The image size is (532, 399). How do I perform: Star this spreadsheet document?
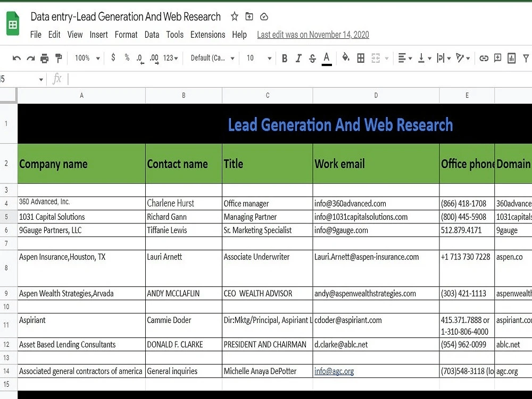[x=235, y=16]
